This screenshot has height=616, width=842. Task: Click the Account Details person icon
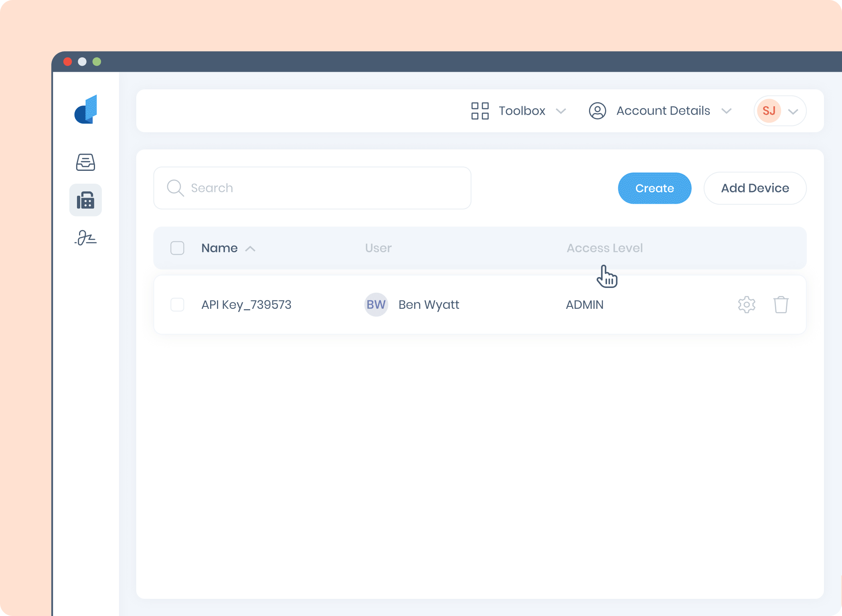597,111
